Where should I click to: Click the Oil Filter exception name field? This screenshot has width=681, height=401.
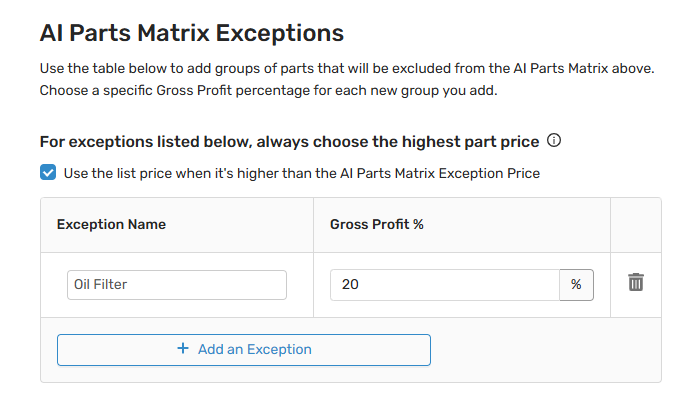[177, 284]
